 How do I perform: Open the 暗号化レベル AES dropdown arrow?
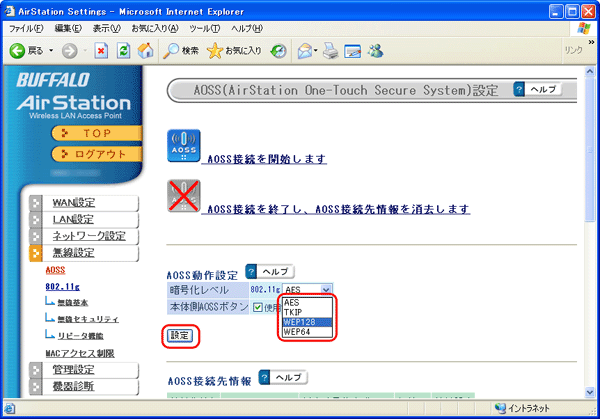tap(326, 290)
